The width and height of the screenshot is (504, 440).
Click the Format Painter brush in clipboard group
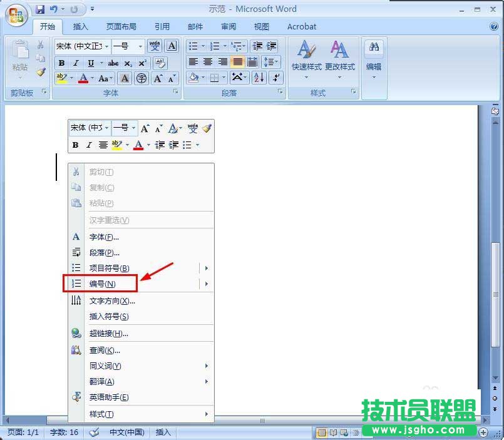pos(41,73)
